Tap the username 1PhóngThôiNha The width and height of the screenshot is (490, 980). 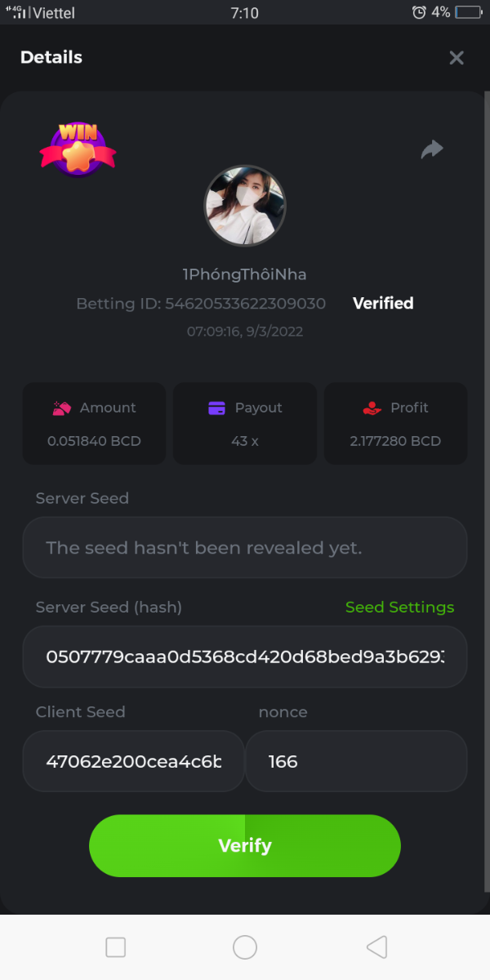click(x=245, y=274)
